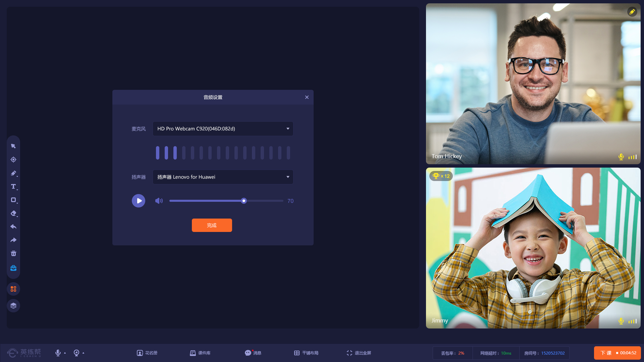Select the arrow pointer tool

13,146
